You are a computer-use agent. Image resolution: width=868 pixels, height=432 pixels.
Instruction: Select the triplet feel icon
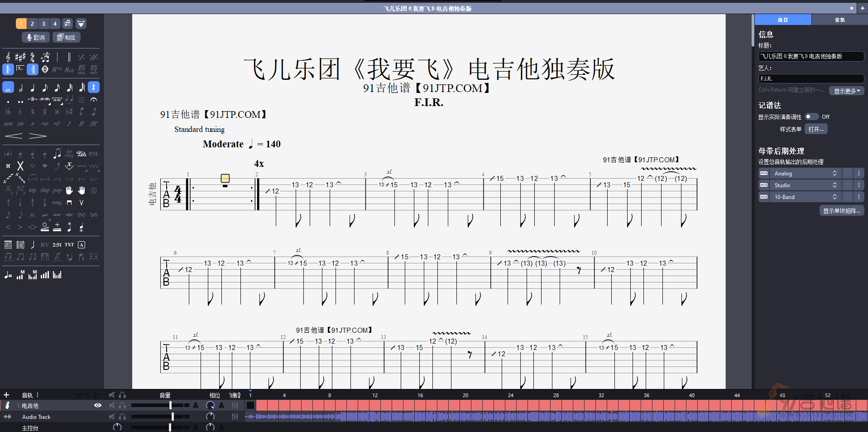pos(45,57)
